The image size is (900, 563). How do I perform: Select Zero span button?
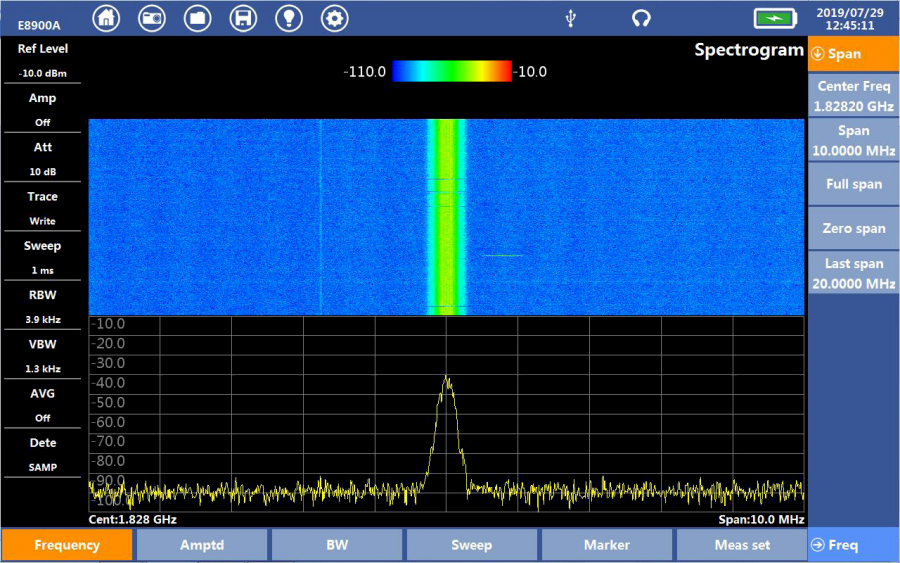point(854,228)
